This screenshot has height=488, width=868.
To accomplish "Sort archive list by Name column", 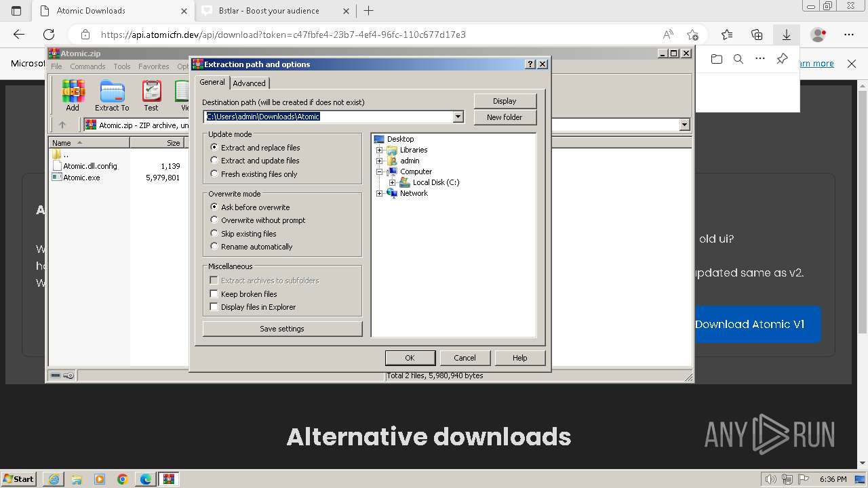I will [89, 143].
